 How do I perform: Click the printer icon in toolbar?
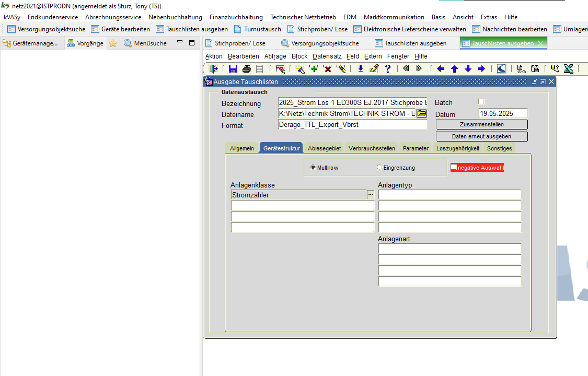click(x=247, y=68)
